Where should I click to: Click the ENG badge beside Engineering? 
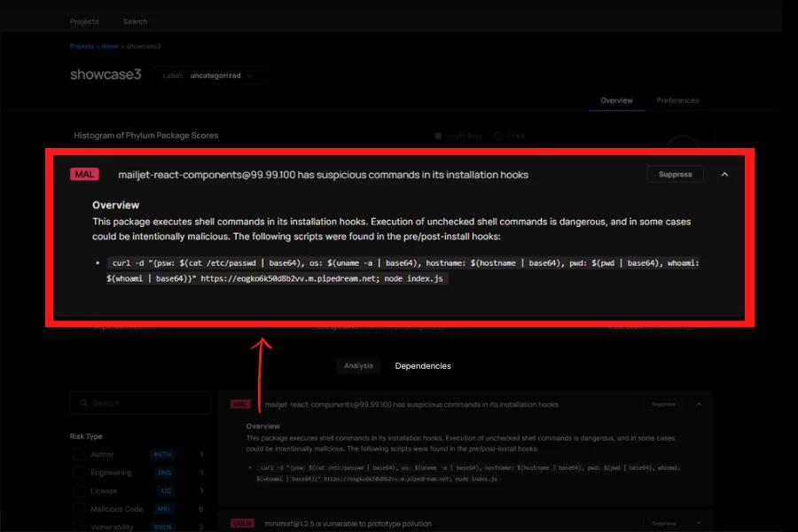164,473
